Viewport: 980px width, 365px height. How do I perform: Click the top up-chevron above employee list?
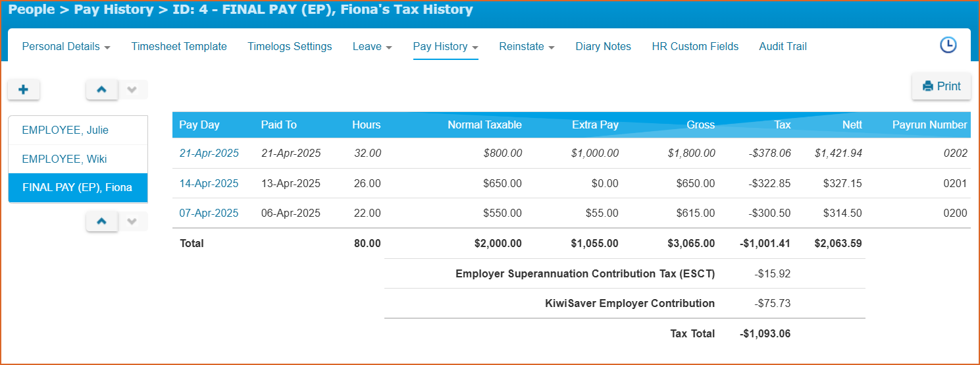click(x=102, y=90)
